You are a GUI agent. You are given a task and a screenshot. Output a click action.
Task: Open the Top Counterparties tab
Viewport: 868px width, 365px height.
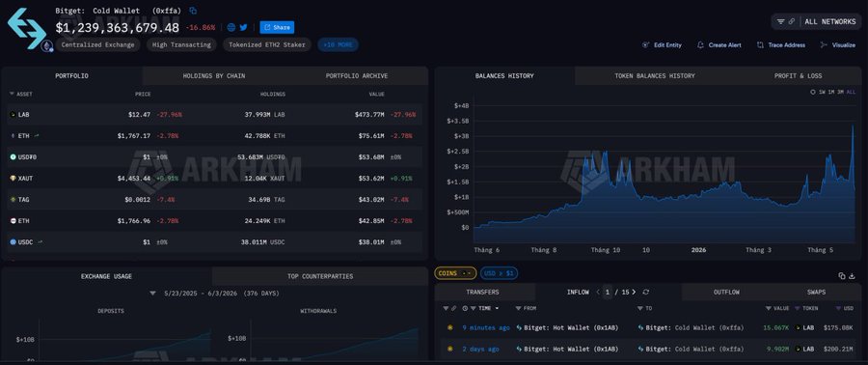click(320, 276)
